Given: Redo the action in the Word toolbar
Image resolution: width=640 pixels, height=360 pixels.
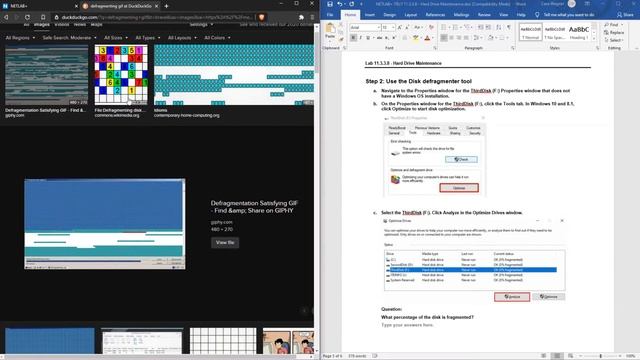Looking at the screenshot, I should click(x=351, y=4).
